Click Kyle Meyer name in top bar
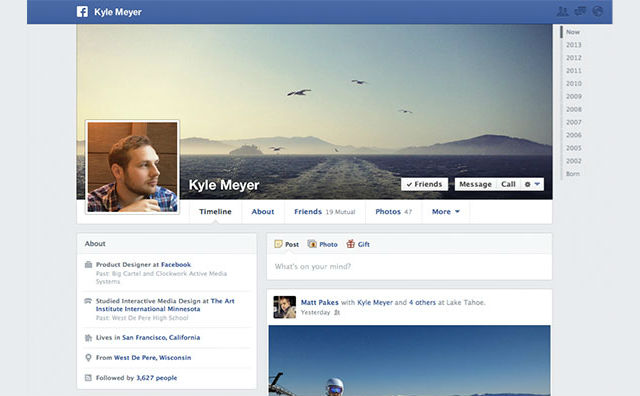The image size is (640, 396). pos(118,12)
